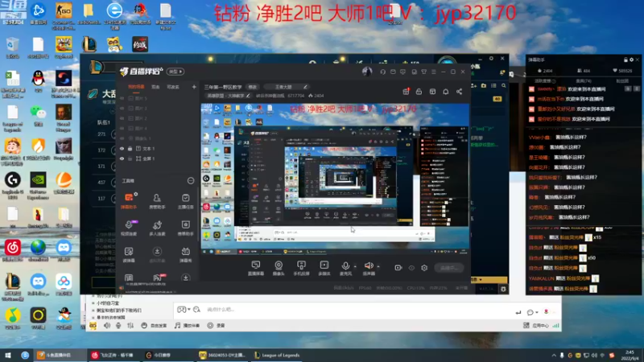The height and width of the screenshot is (362, 644).
Task: Open the chat bubble dropdown beside the chat input
Action: pyautogui.click(x=532, y=312)
